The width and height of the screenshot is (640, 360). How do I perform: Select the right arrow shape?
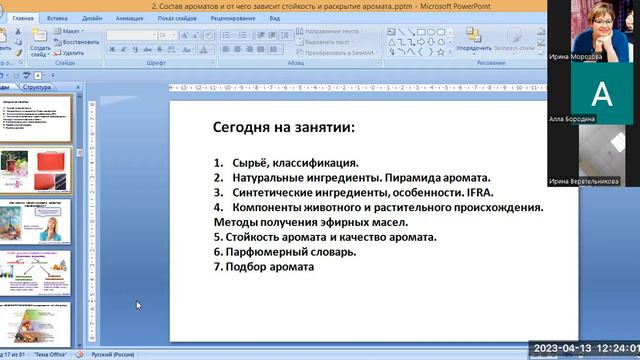[421, 42]
